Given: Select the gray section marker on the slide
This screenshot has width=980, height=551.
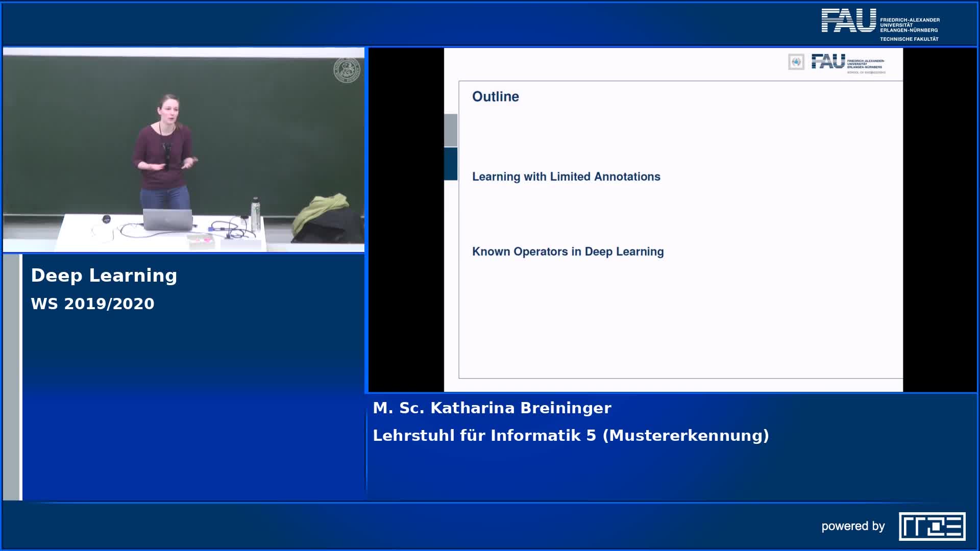Looking at the screenshot, I should click(x=450, y=131).
